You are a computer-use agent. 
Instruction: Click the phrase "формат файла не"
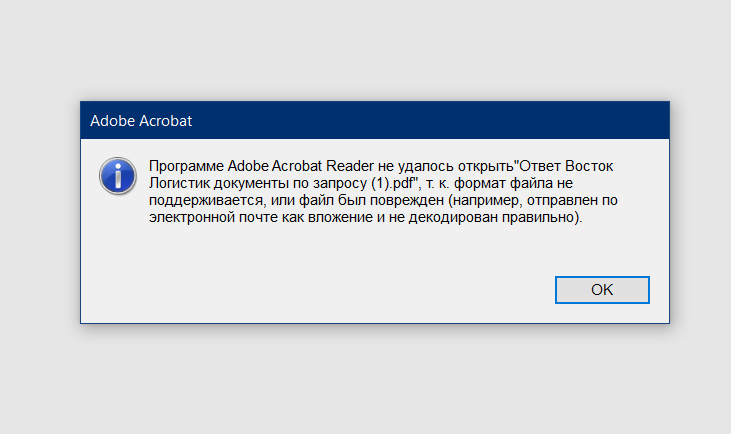513,183
